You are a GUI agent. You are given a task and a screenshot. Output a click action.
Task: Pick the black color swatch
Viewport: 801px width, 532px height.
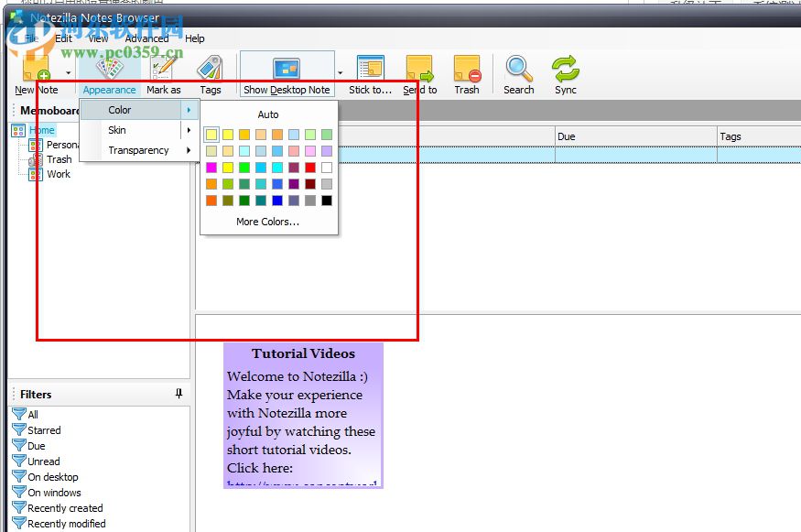[327, 201]
